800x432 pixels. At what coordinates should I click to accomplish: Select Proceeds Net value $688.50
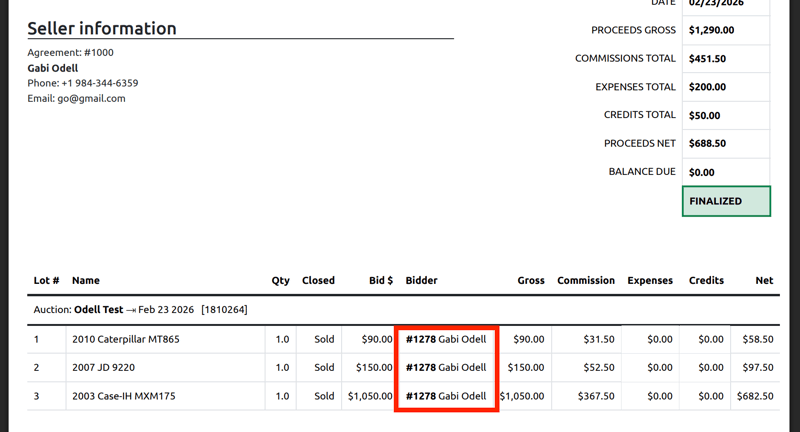[707, 143]
